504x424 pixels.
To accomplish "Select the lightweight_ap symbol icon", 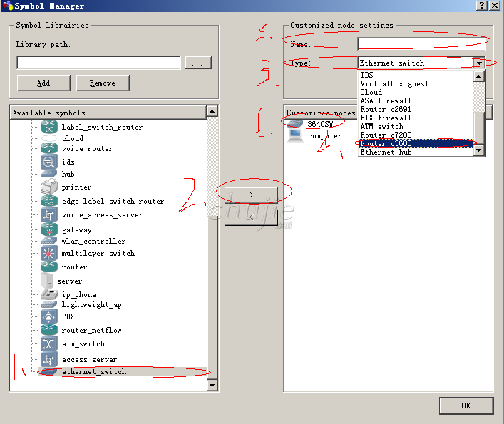I will click(x=49, y=304).
